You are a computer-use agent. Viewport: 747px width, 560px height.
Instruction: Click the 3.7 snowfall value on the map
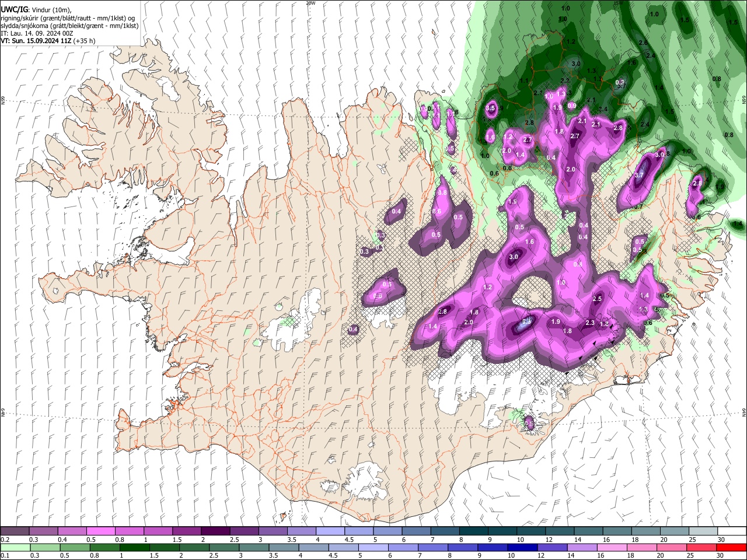(638, 175)
